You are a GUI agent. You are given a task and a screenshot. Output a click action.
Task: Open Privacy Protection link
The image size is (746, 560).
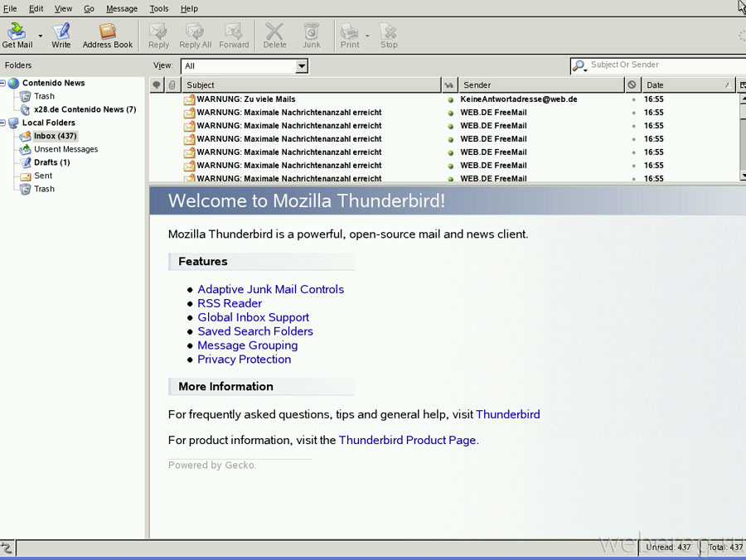tap(244, 360)
